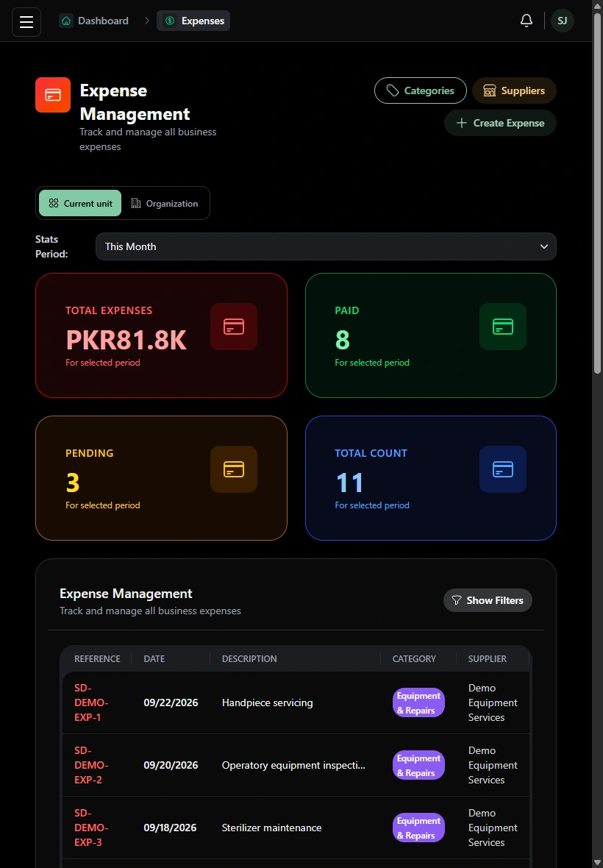Click the scrollbar up arrow
Viewport: 603px width, 868px height.
(x=597, y=5)
